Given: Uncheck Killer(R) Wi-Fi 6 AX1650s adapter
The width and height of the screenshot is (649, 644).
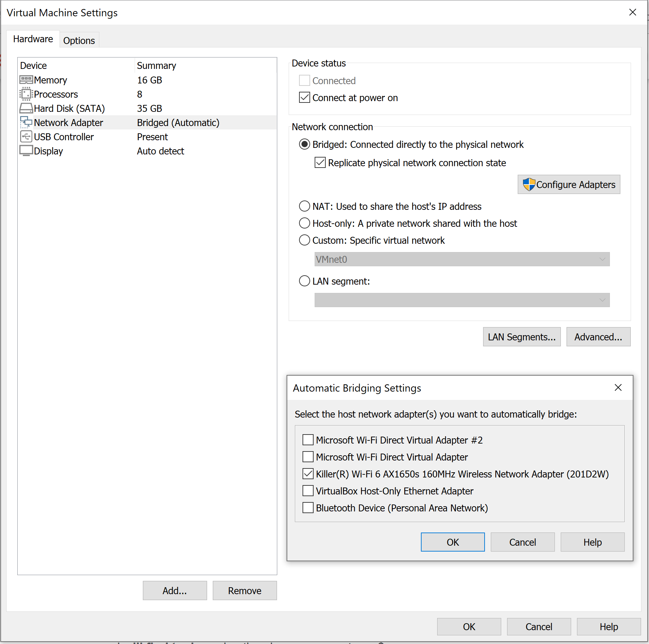Looking at the screenshot, I should click(308, 474).
